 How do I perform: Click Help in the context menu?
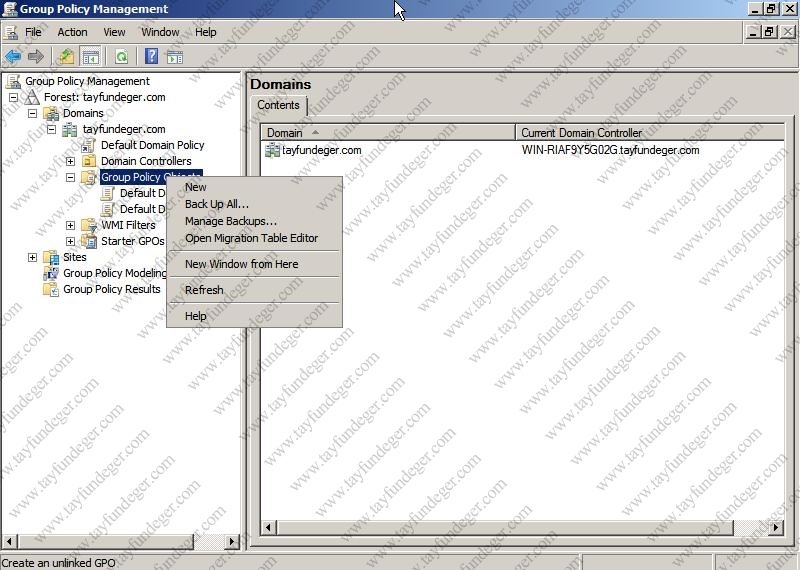[254, 316]
